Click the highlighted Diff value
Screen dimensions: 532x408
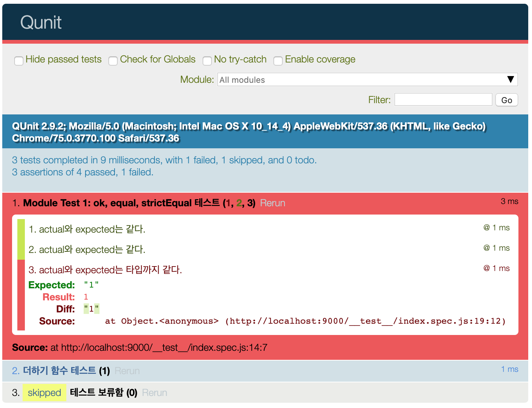coord(91,309)
